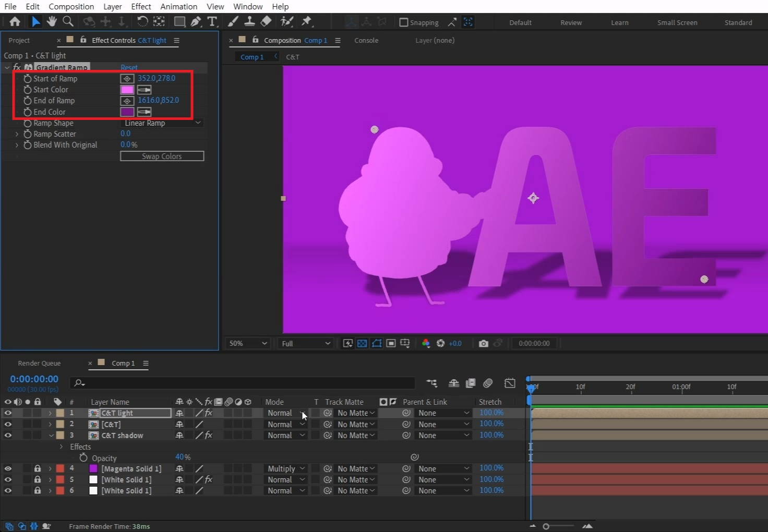Enable the Snapping checkbox

click(x=403, y=22)
